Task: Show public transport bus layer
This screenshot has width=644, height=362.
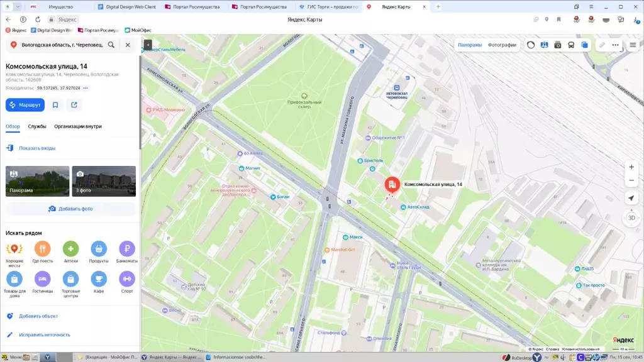Action: point(571,45)
